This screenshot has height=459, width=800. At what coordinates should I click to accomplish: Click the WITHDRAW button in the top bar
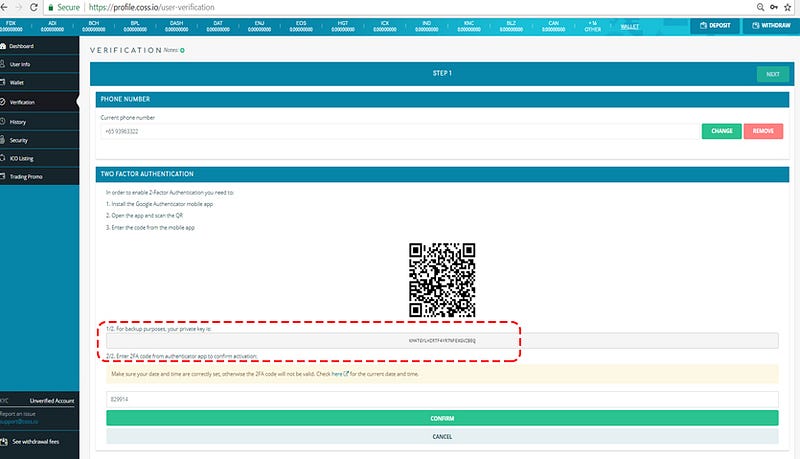coord(771,26)
